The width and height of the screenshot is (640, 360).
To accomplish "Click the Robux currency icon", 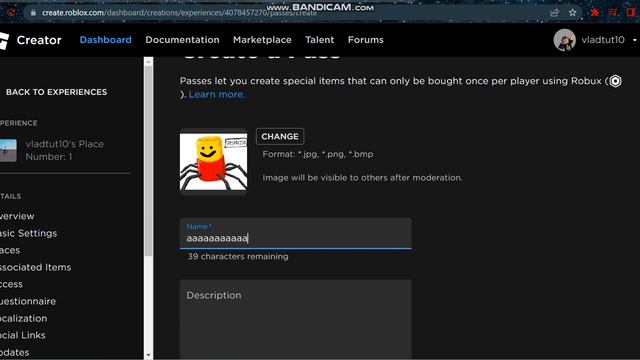I will point(615,81).
